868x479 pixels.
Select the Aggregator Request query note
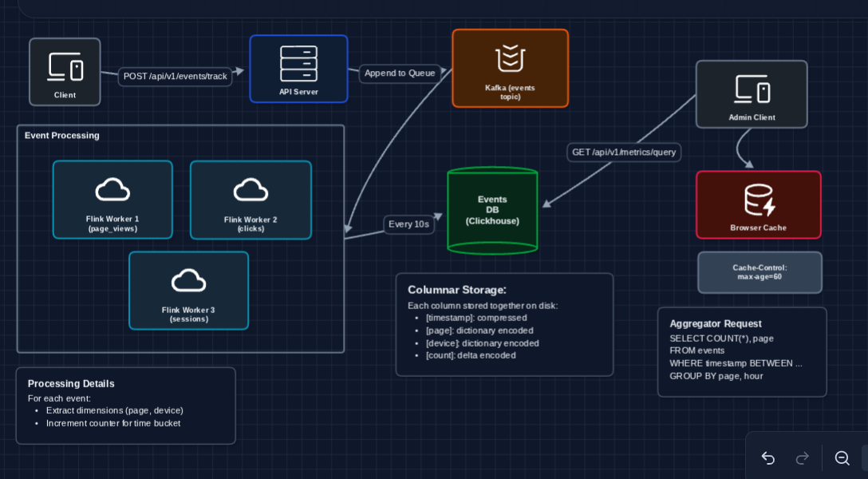click(x=742, y=351)
